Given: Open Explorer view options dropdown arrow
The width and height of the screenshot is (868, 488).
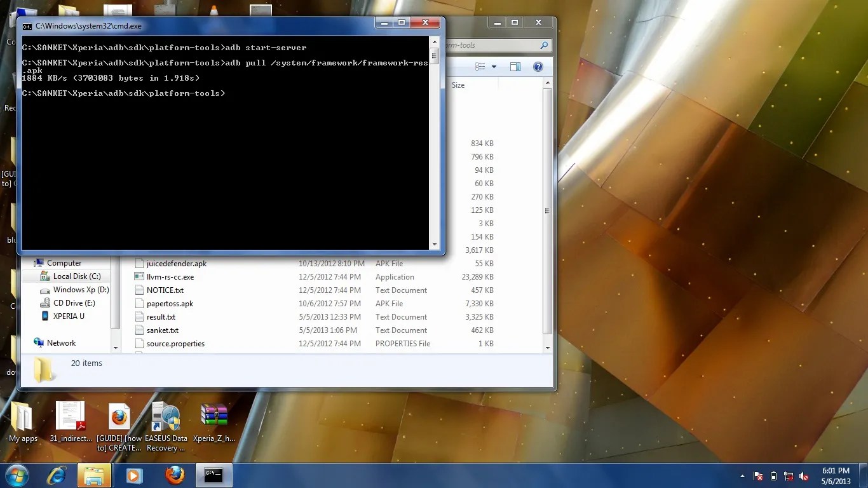Looking at the screenshot, I should (x=494, y=67).
